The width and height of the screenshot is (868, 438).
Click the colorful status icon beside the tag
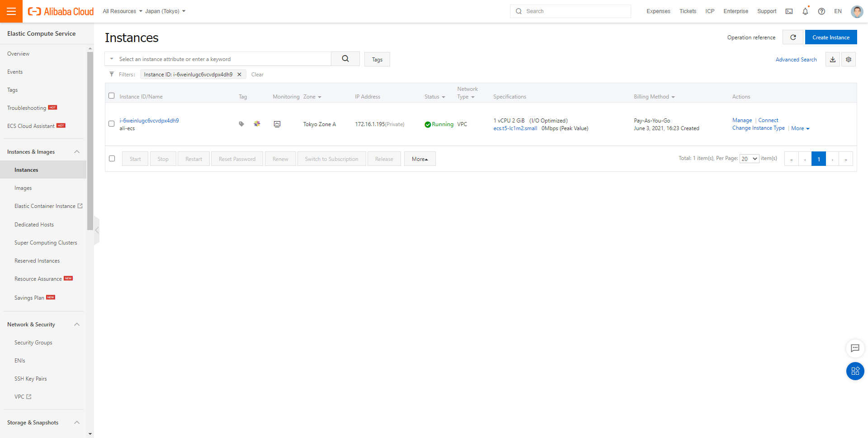pyautogui.click(x=257, y=123)
